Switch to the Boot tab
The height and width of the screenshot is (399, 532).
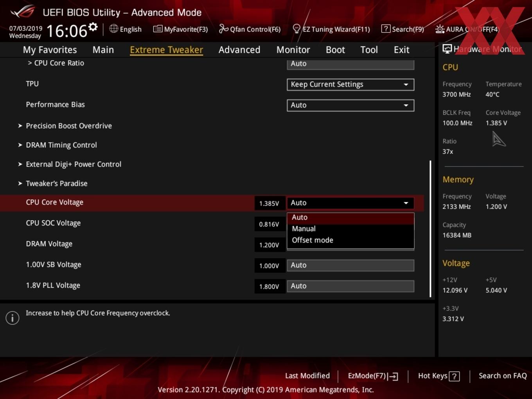pyautogui.click(x=335, y=50)
